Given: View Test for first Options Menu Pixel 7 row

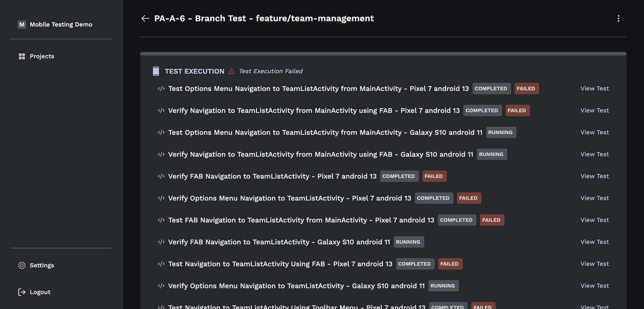Looking at the screenshot, I should click(x=594, y=89).
